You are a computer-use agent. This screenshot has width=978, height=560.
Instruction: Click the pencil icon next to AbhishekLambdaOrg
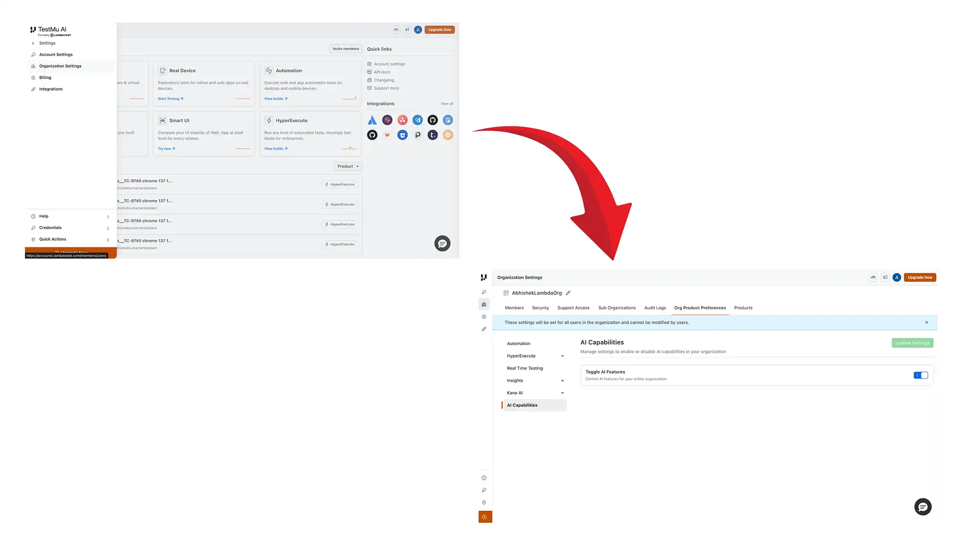[568, 293]
